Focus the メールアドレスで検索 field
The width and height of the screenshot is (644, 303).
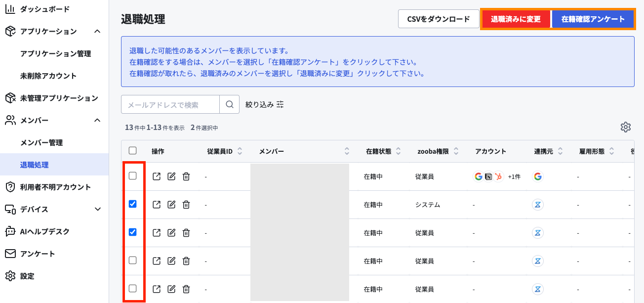pos(170,104)
